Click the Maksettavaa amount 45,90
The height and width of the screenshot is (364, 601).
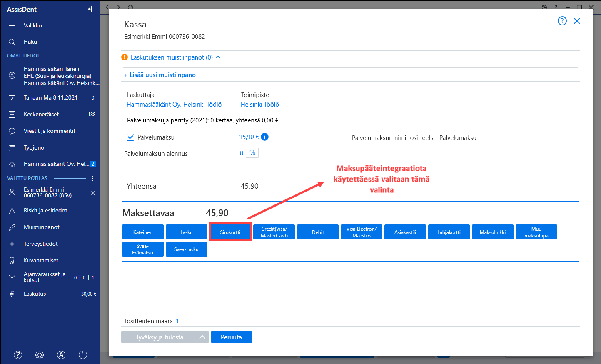[217, 213]
